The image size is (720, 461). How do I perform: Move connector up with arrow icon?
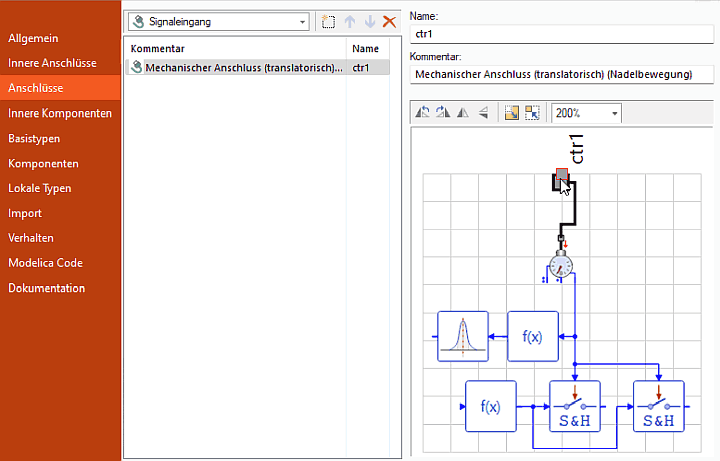click(350, 21)
